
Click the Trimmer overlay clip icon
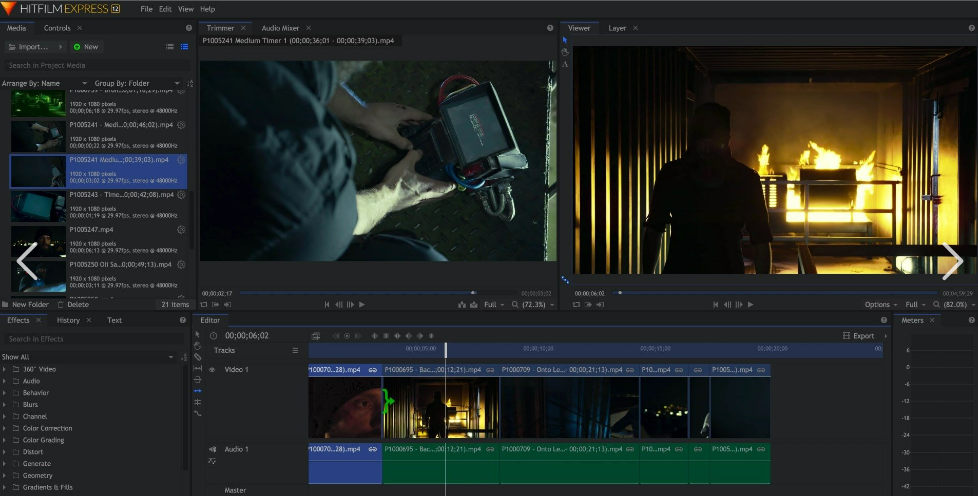tap(473, 304)
